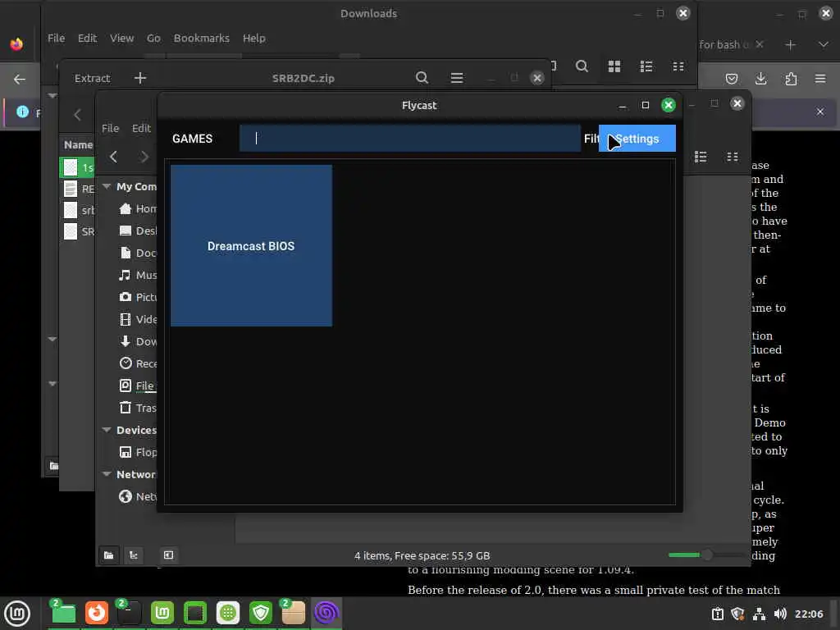Add files with plus icon in archive window
Viewport: 840px width, 630px height.
click(x=140, y=78)
